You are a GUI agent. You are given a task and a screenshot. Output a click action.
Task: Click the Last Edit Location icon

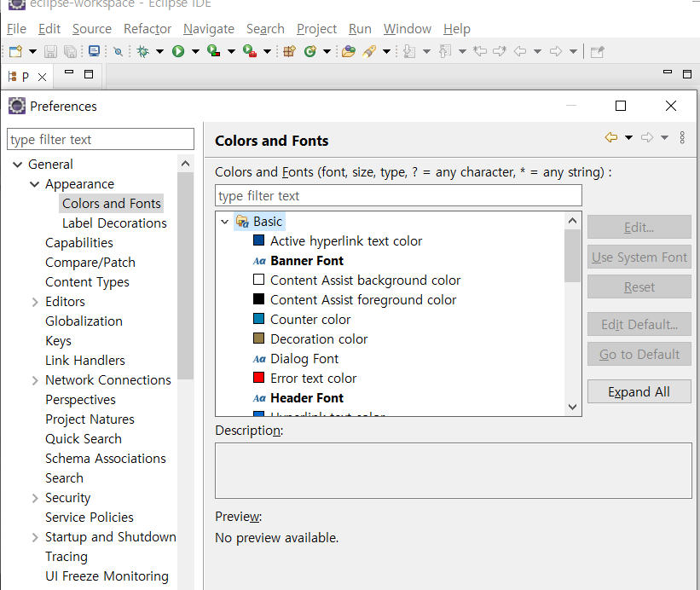pos(480,51)
